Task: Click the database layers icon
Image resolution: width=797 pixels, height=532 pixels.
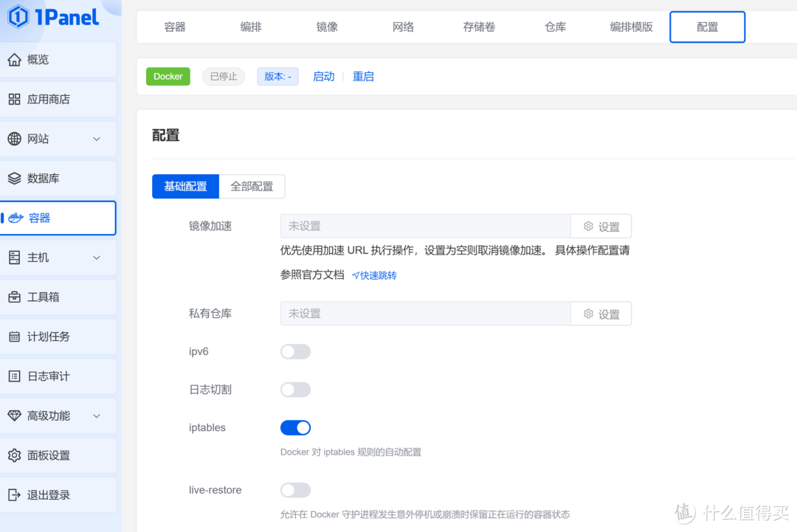Action: 14,179
